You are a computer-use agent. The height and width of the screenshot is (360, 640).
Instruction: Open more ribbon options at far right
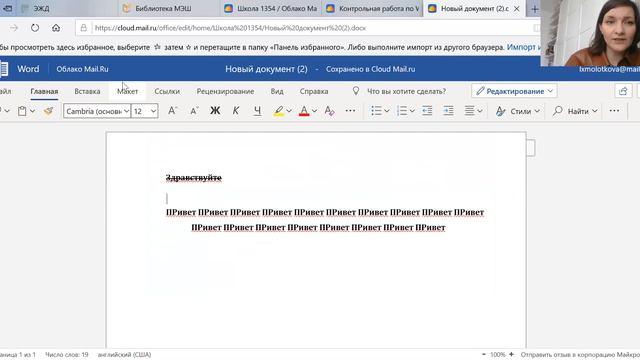point(614,111)
